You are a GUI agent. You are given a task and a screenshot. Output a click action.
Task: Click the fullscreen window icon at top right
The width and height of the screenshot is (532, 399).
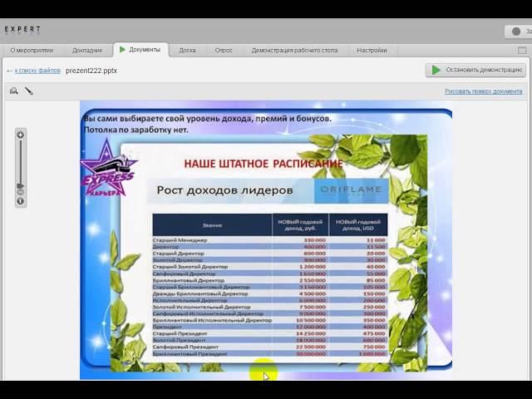[x=522, y=51]
